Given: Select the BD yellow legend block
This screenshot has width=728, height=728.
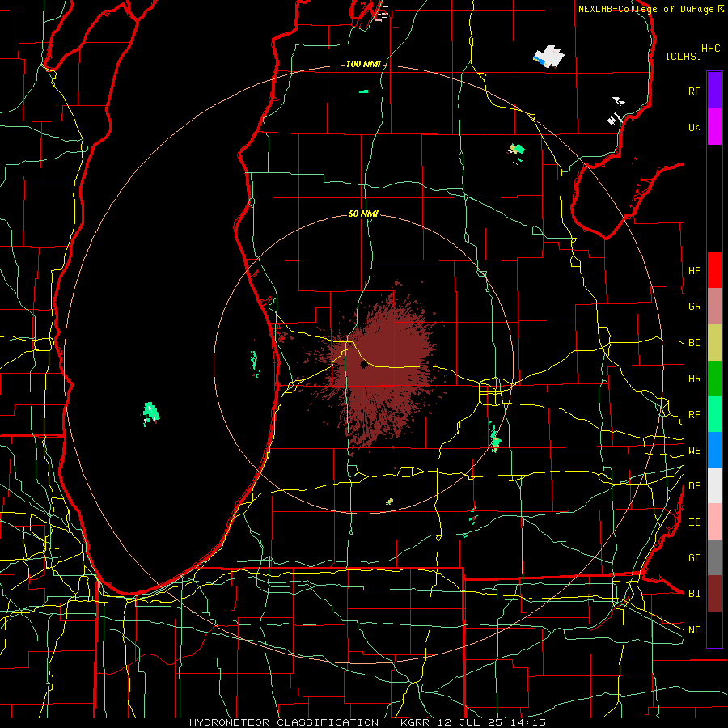Looking at the screenshot, I should coord(714,343).
